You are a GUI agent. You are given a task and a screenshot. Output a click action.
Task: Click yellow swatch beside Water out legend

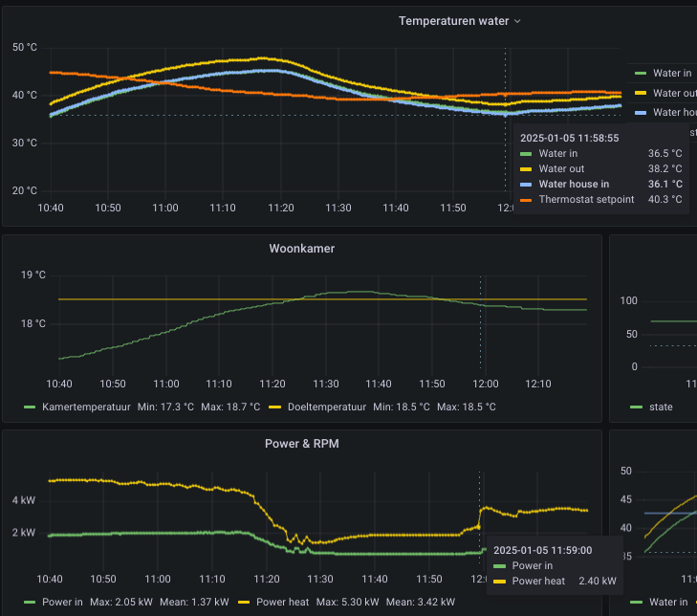tap(641, 93)
